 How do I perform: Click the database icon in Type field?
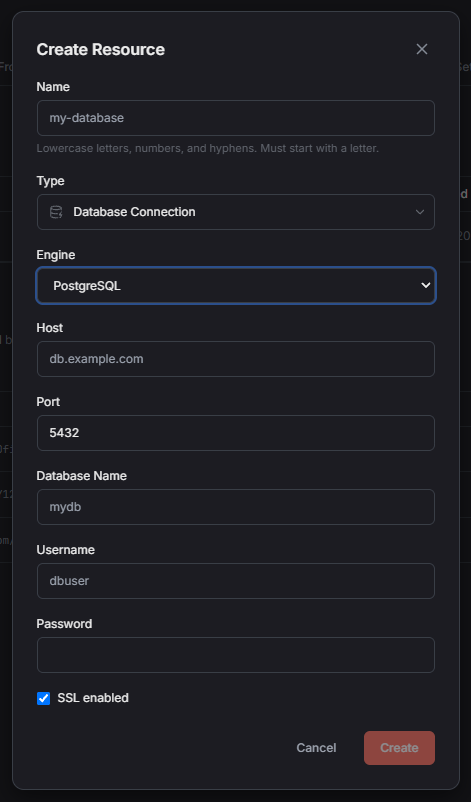56,212
